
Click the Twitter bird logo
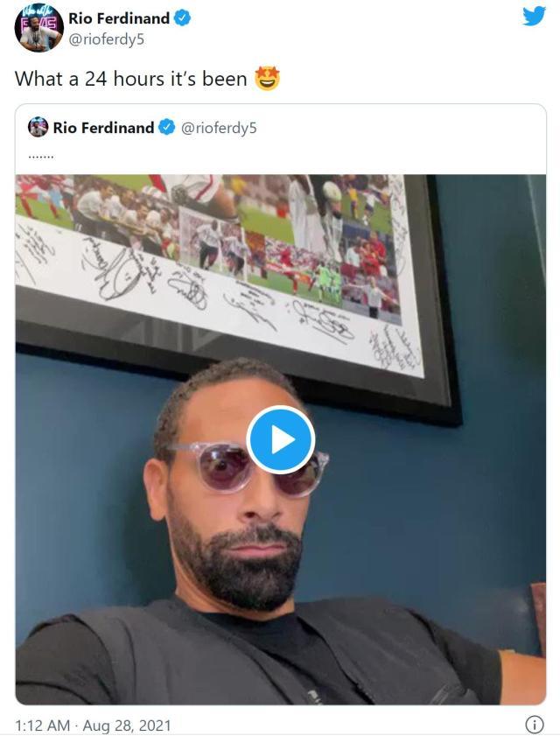coord(534,16)
